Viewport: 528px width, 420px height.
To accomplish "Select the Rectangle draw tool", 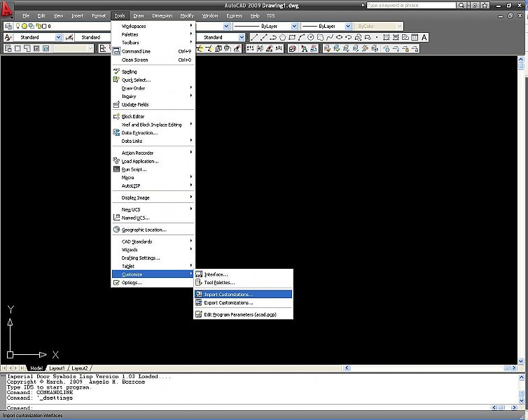I will pyautogui.click(x=292, y=37).
